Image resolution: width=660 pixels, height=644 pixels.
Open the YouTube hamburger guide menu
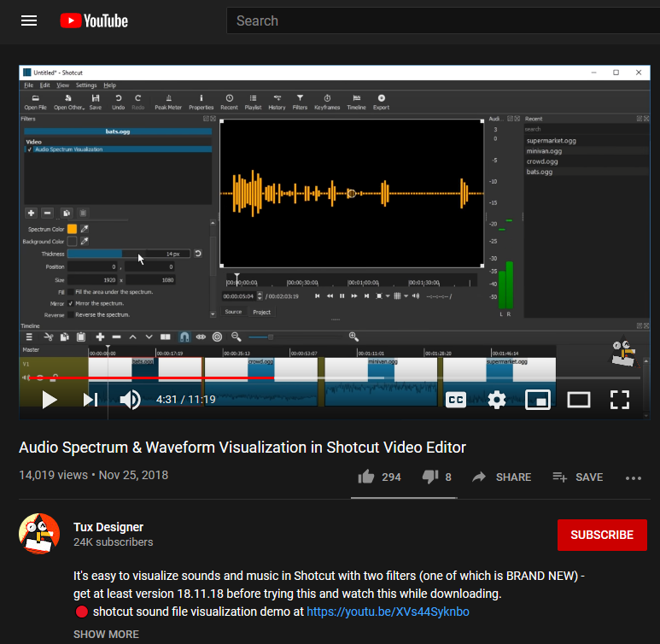[29, 20]
